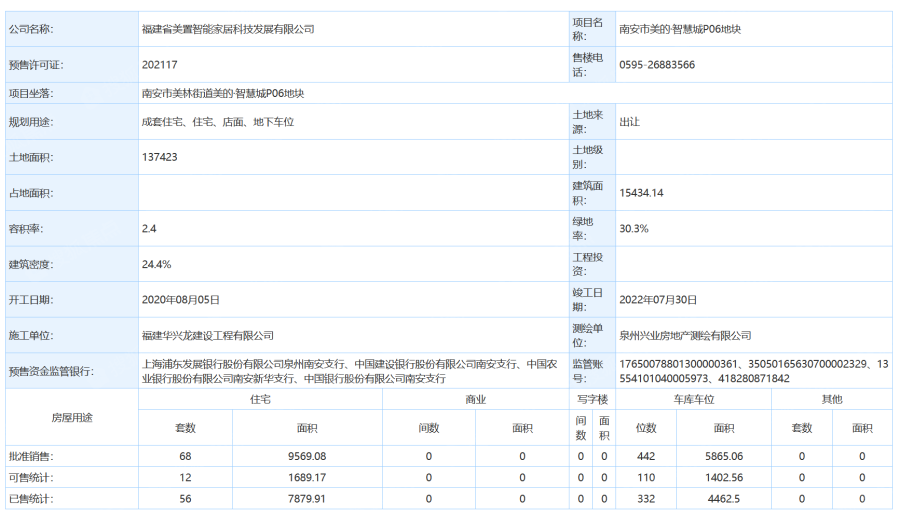This screenshot has width=900, height=516.
Task: Click the 住宅 column group header
Action: (260, 399)
